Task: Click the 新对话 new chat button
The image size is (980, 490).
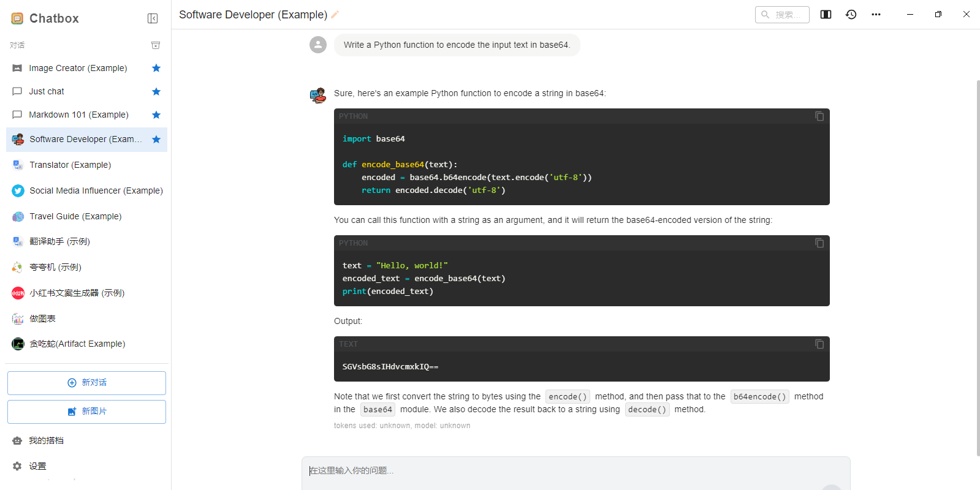Action: pyautogui.click(x=86, y=383)
